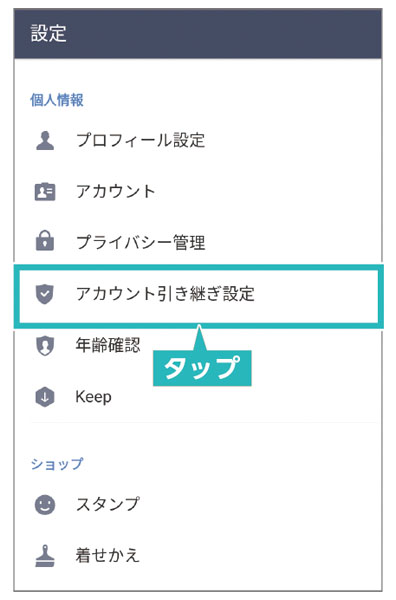Select 着せかえ theme shop item

pyautogui.click(x=108, y=555)
